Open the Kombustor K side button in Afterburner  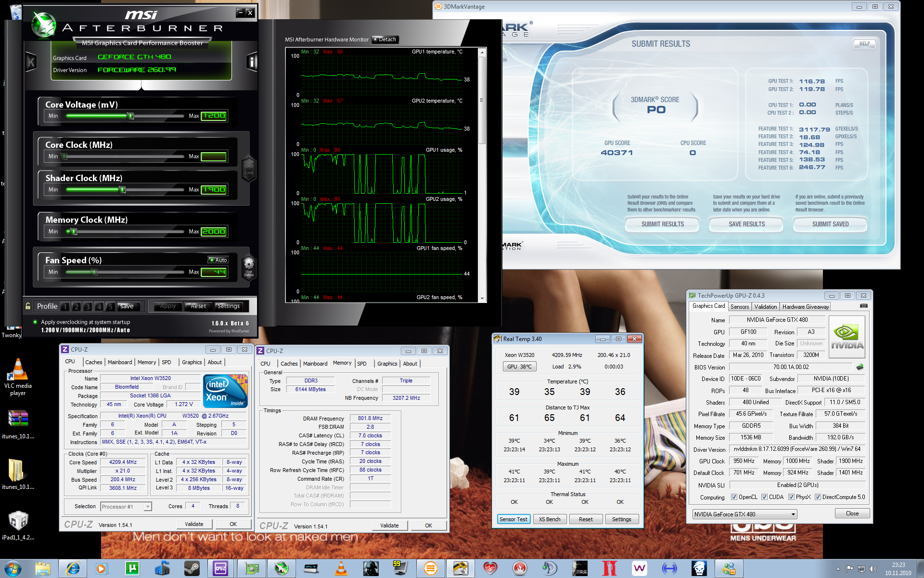click(31, 62)
